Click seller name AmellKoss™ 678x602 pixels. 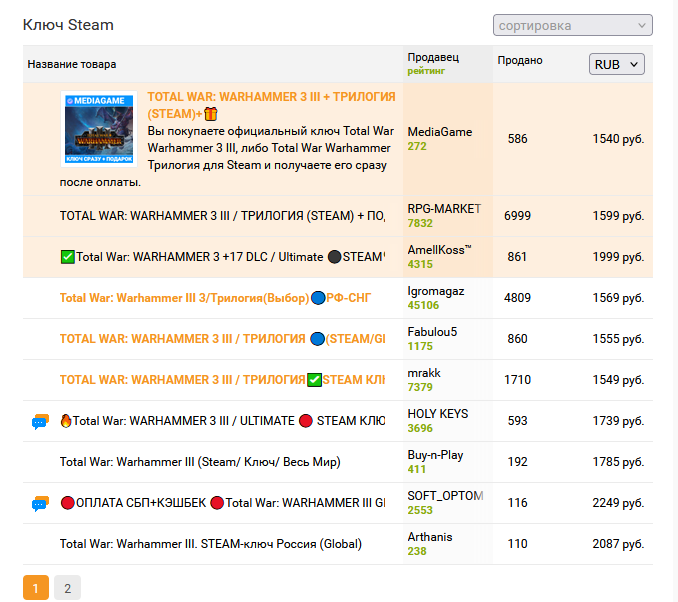(439, 250)
